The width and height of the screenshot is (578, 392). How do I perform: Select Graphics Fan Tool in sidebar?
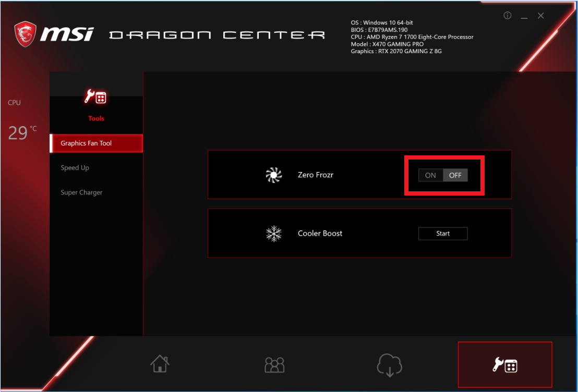(x=96, y=143)
